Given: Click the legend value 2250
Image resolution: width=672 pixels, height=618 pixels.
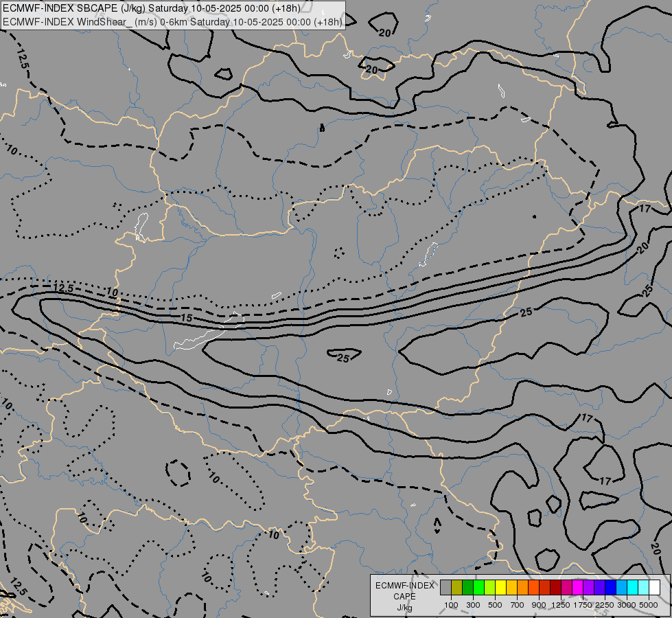Looking at the screenshot, I should [604, 605].
